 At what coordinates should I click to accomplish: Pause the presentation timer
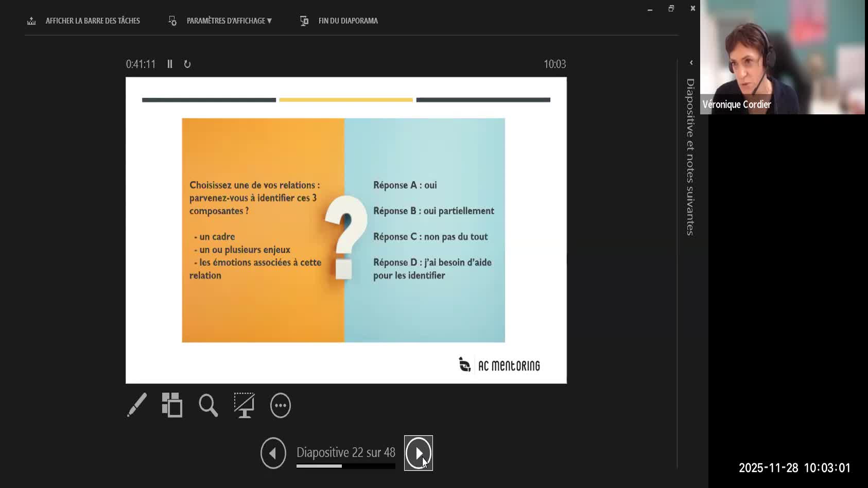point(170,64)
